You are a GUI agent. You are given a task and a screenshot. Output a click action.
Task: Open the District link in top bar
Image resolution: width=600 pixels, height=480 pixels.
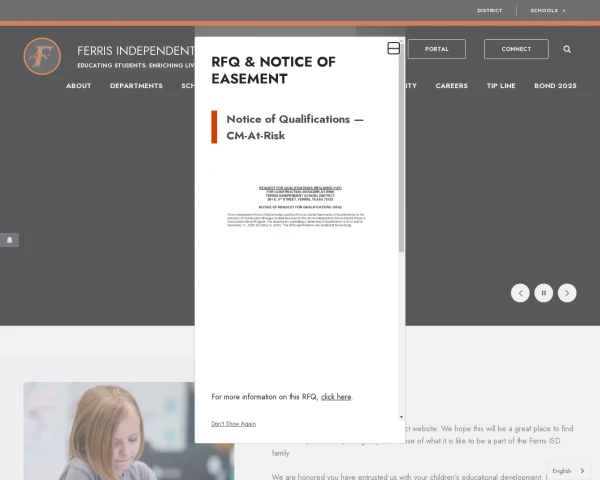click(489, 10)
